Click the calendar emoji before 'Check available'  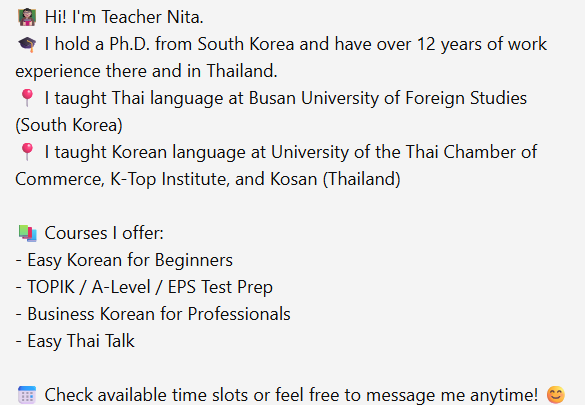pos(27,395)
